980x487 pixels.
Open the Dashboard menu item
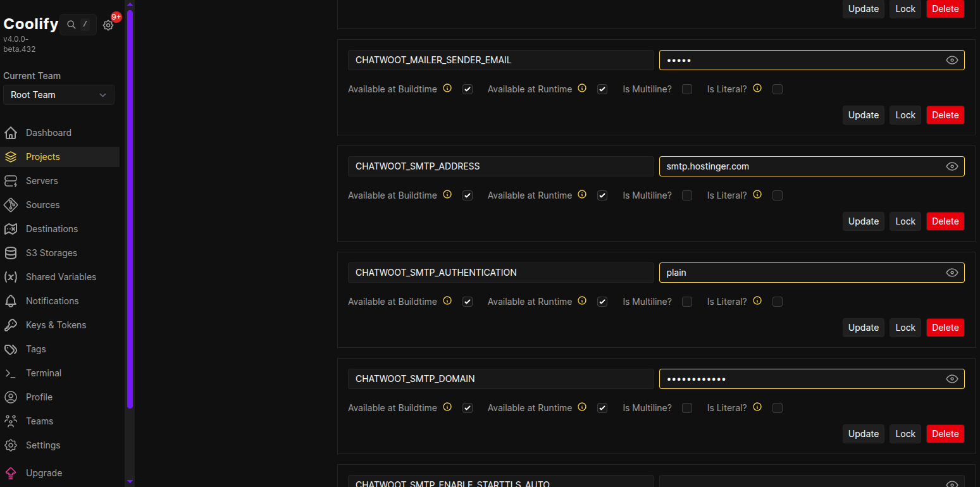[x=49, y=133]
